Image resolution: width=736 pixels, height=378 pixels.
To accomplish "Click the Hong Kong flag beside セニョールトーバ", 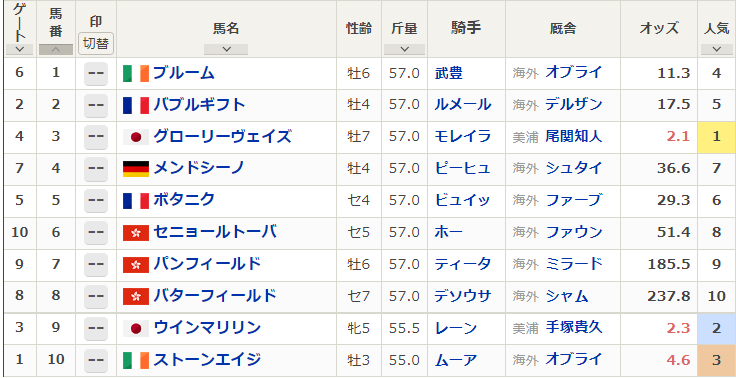I will coord(136,233).
